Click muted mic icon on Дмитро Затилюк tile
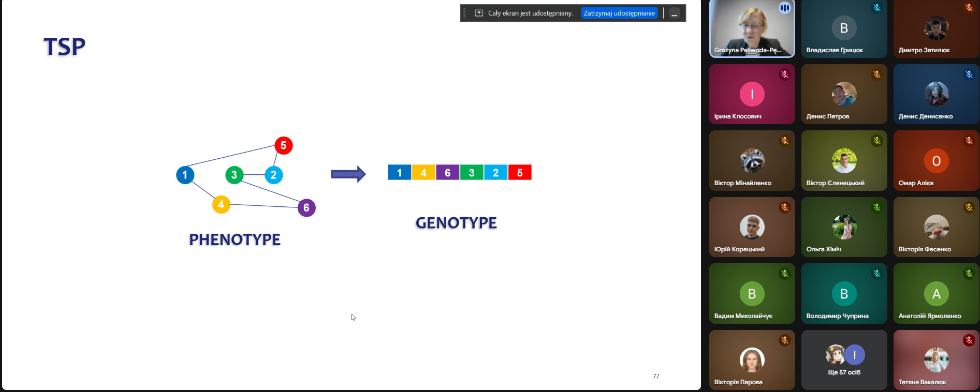The image size is (980, 392). [x=969, y=8]
